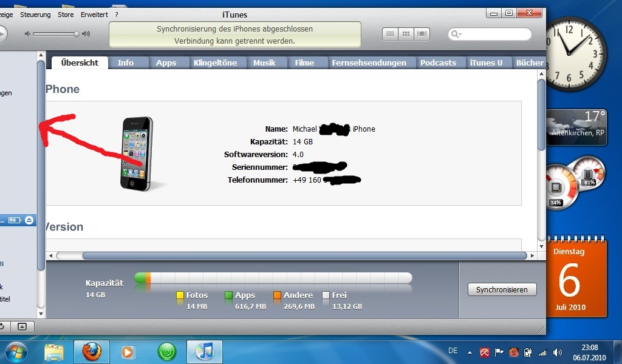Switch to the Klingeltöne tab
Screen dimensions: 622x364
[215, 62]
